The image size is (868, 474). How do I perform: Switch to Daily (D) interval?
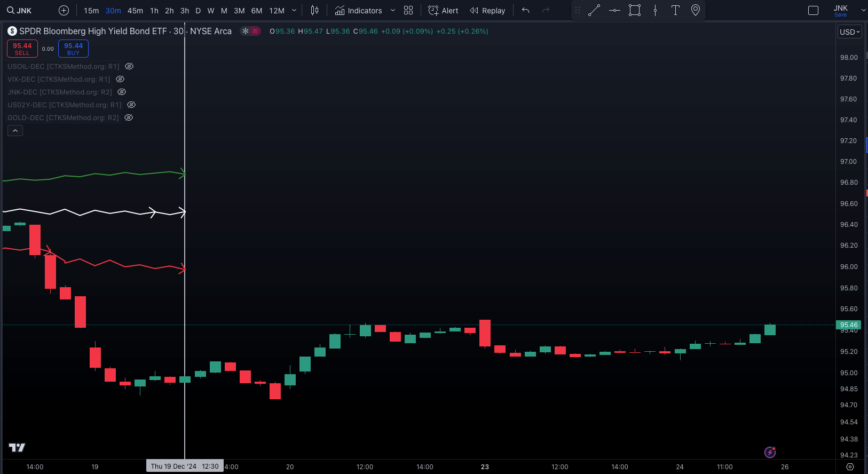(198, 11)
